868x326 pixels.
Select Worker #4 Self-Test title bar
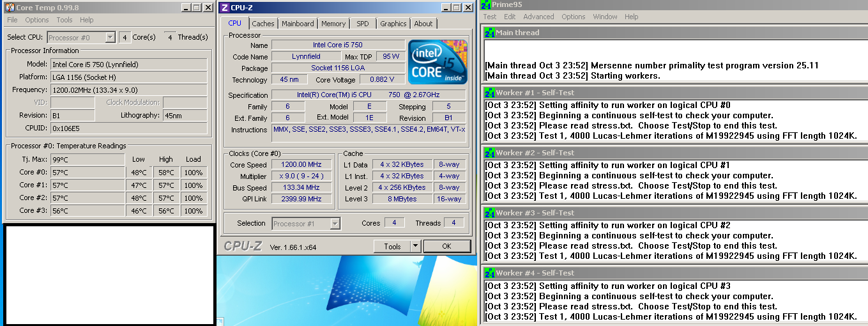[676, 273]
